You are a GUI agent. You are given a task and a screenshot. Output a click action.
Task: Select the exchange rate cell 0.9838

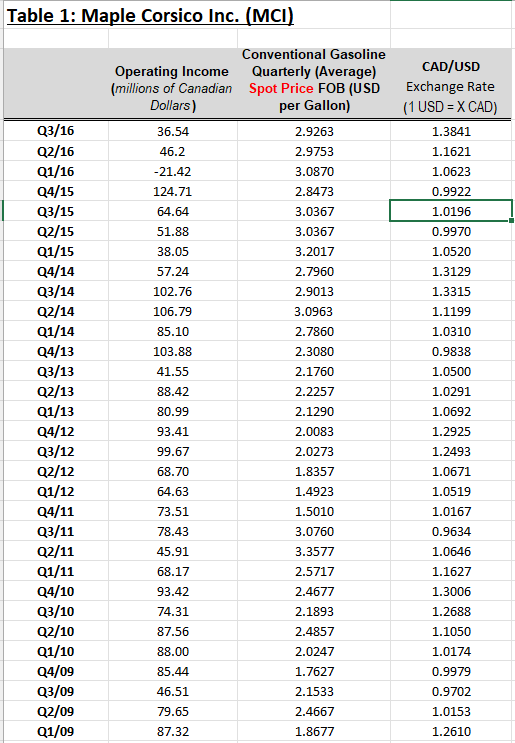(451, 351)
